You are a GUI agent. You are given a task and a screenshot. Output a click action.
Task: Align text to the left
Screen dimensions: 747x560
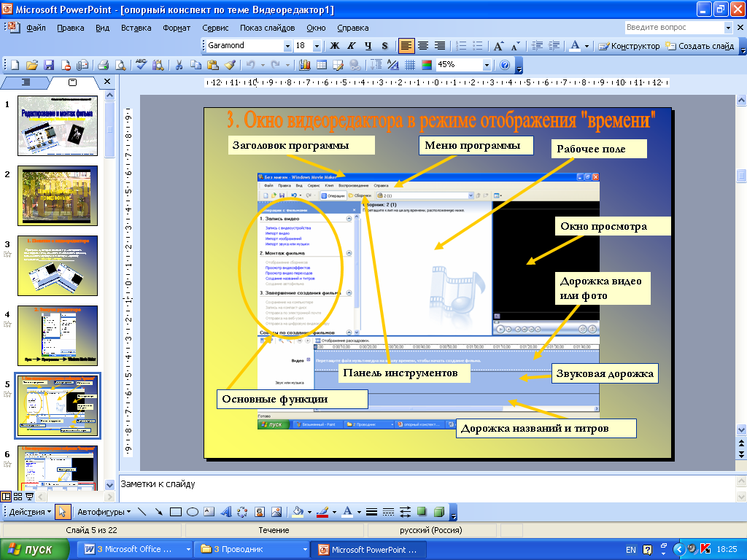[406, 46]
